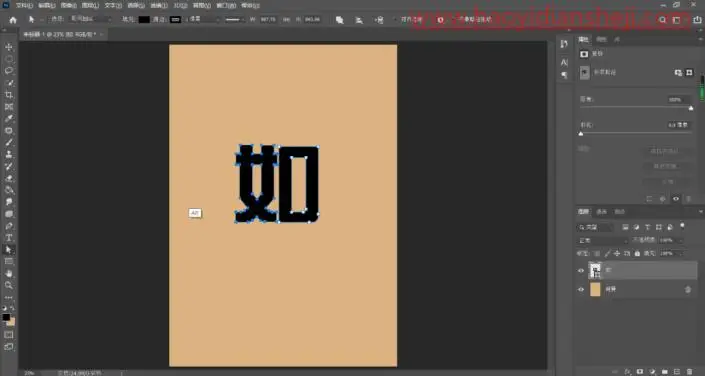Screen dimensions: 705x376
Task: Open the select layer type dropdown in options bar
Action: point(90,20)
